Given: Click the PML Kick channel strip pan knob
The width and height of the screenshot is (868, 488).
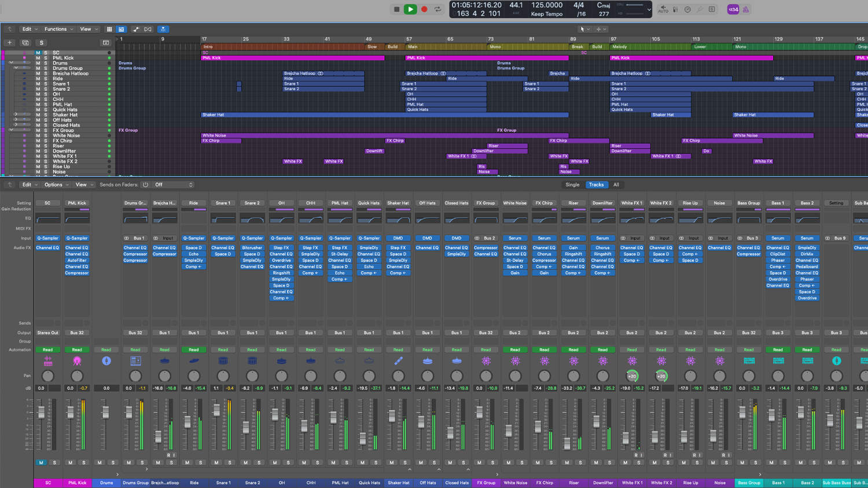Looking at the screenshot, I should pyautogui.click(x=77, y=376).
